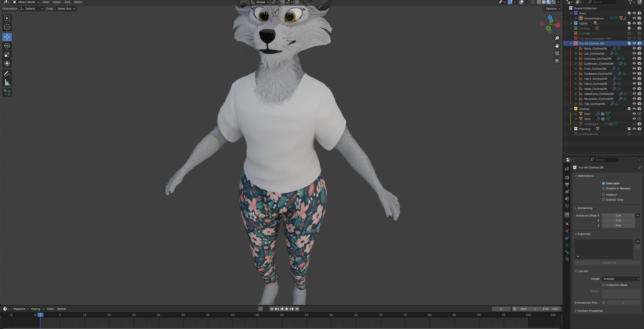Add a new exporter with plus button
644x329 pixels.
638,241
